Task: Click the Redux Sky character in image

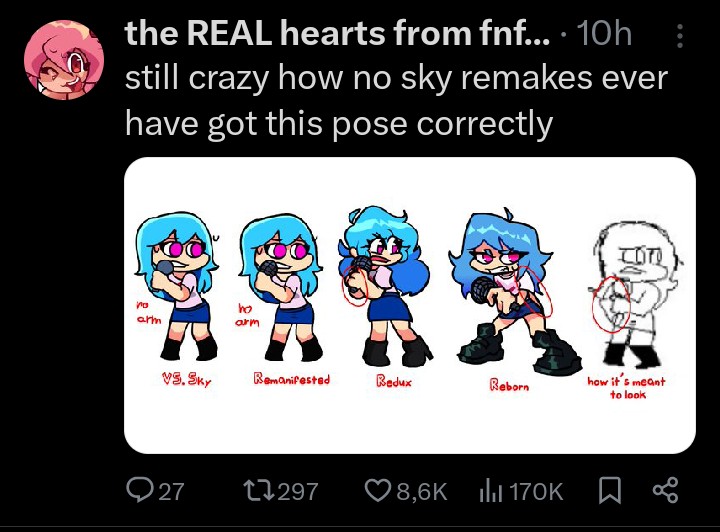Action: [385, 286]
